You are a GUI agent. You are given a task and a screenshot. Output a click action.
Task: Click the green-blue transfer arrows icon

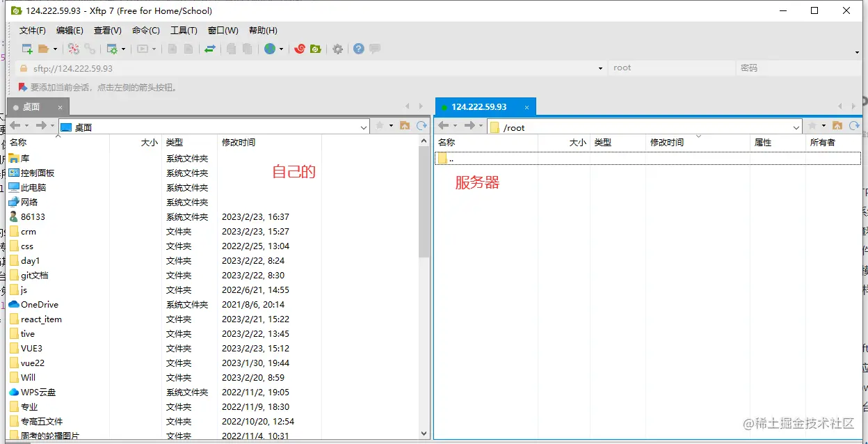pos(209,49)
